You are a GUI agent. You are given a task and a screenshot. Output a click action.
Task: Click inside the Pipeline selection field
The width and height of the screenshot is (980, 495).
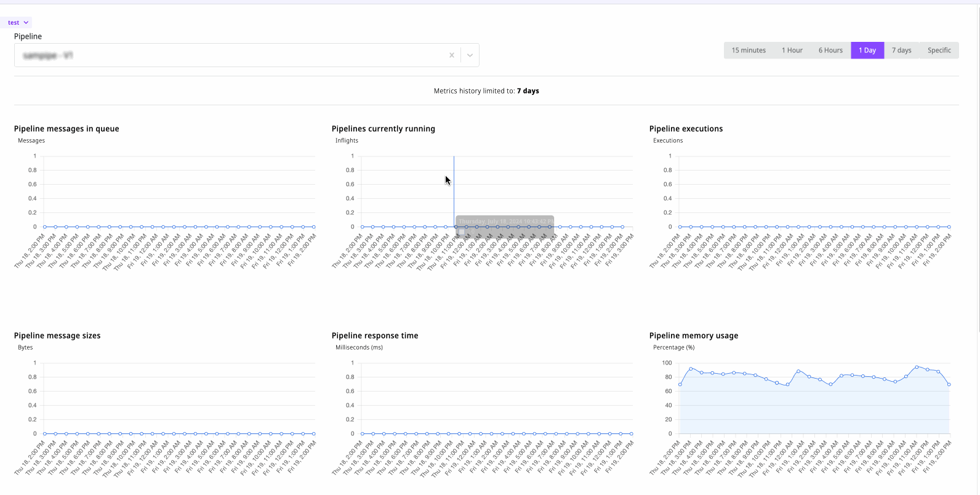point(228,55)
